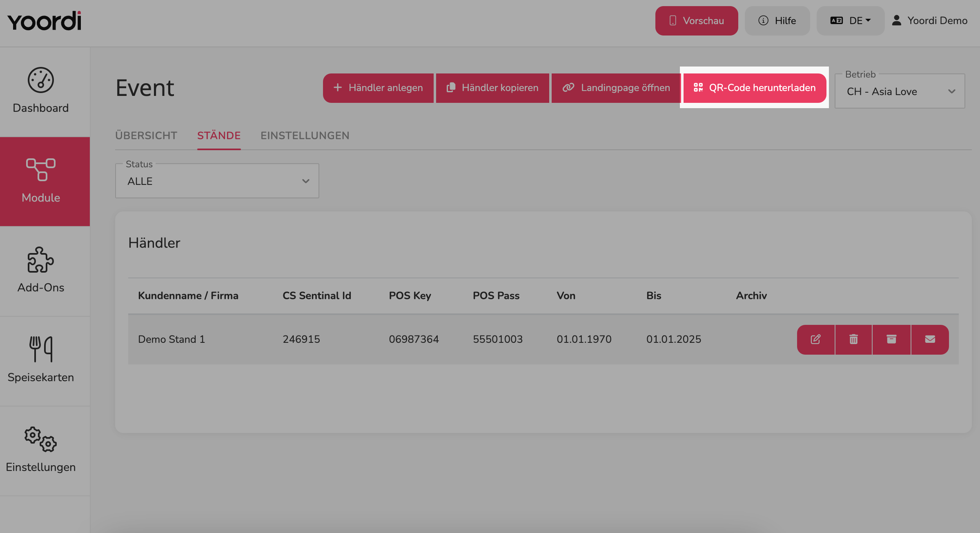Delete Demo Stand 1 with trash icon
The width and height of the screenshot is (980, 533).
[853, 339]
